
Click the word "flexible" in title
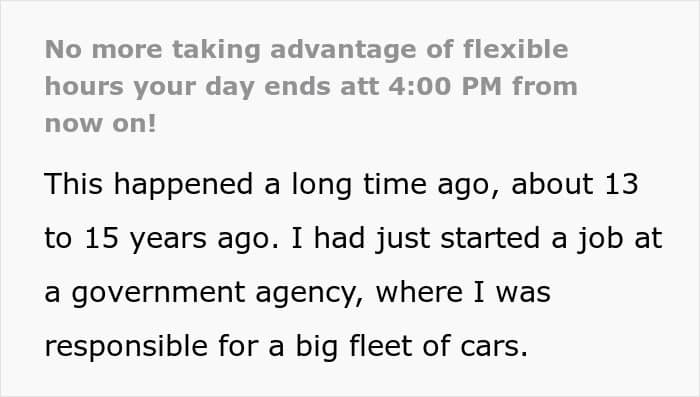tap(516, 49)
